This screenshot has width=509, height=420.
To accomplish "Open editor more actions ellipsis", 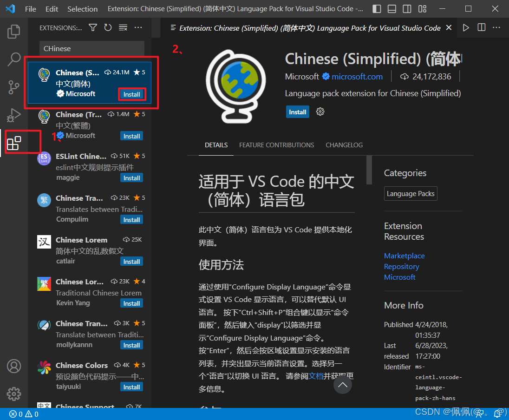I will (x=496, y=27).
